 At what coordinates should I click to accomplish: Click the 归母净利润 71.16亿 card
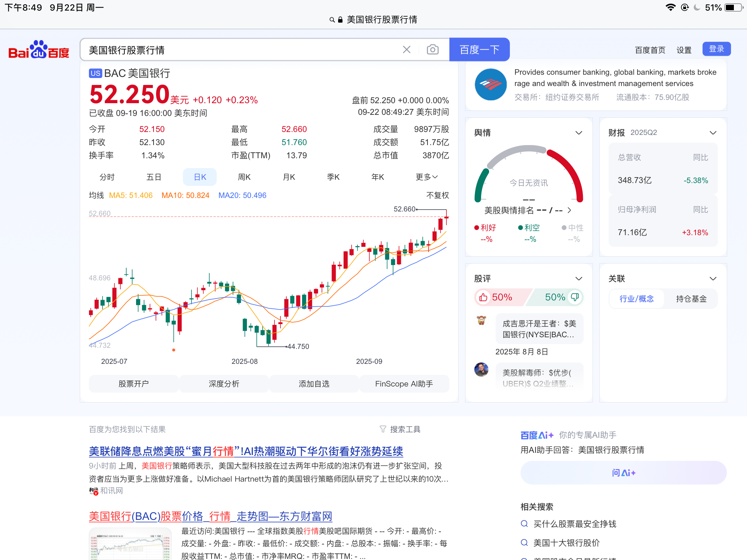pyautogui.click(x=663, y=221)
